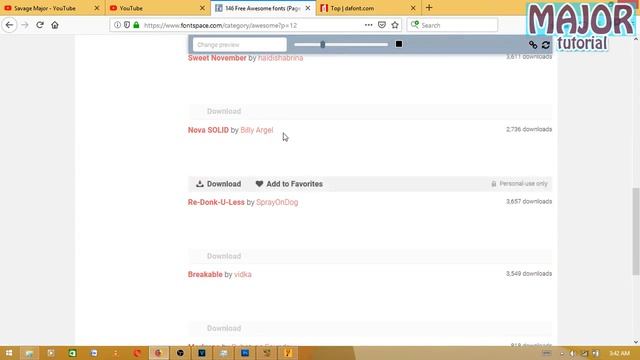640x360 pixels.
Task: Click the 3,549 downloads count
Action: coord(529,274)
